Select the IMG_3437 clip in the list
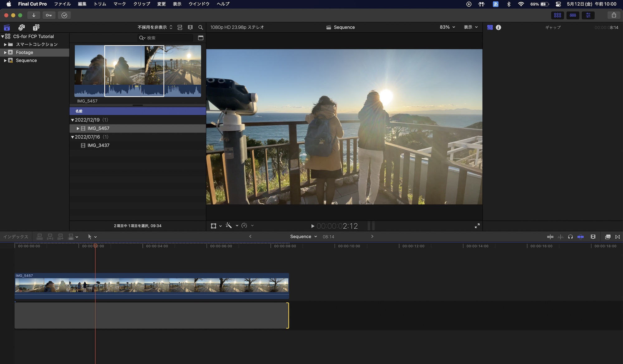The image size is (623, 364). point(98,145)
